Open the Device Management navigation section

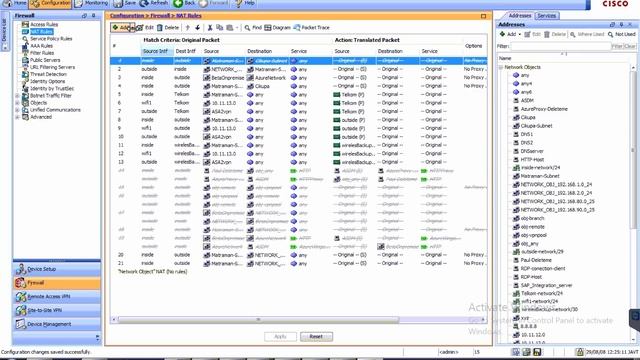(57, 324)
